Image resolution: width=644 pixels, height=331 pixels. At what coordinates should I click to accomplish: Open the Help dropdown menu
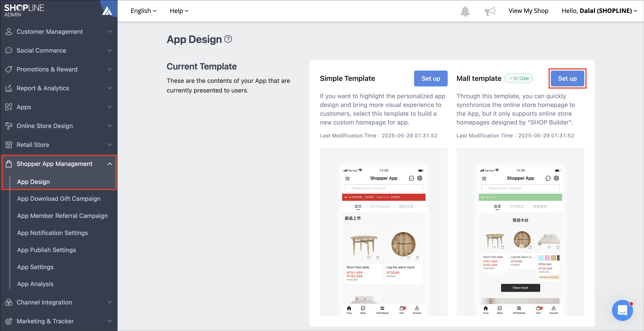click(179, 11)
